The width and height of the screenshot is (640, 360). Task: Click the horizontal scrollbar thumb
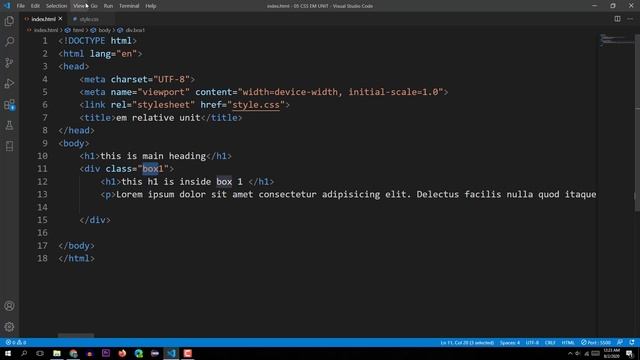click(x=76, y=336)
